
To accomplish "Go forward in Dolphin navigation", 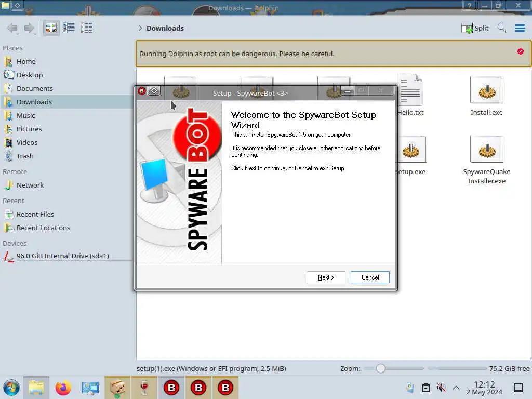I will [x=29, y=28].
